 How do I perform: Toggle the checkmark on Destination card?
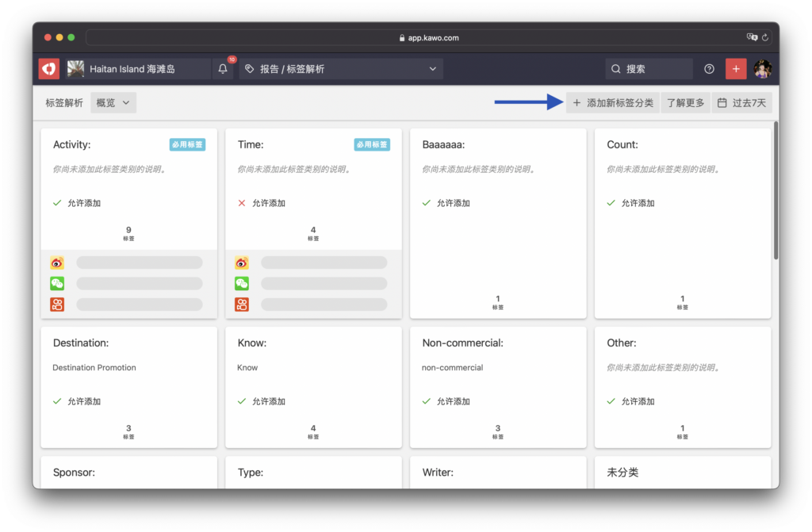pos(57,401)
